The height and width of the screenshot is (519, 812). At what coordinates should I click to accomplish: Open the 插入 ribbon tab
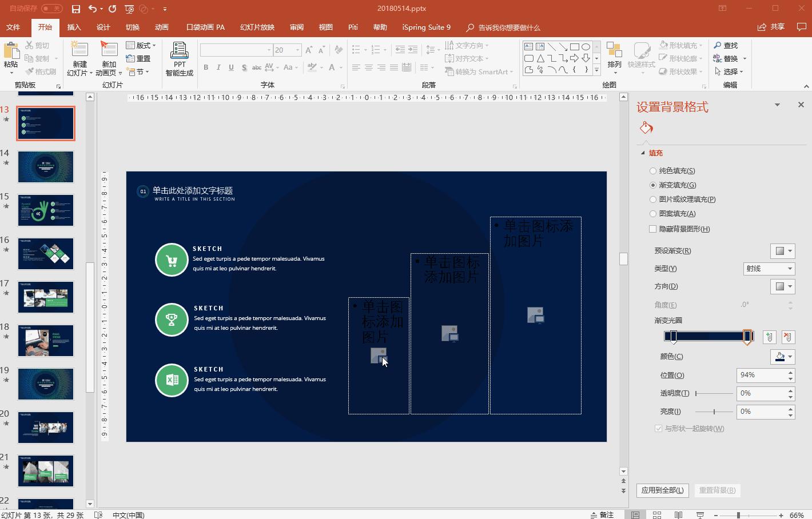click(x=74, y=27)
